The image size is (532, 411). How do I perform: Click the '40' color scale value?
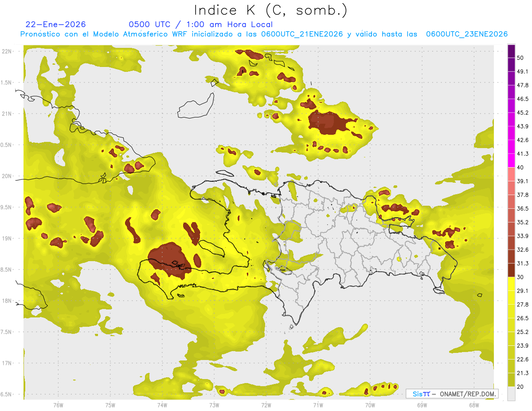tap(521, 168)
